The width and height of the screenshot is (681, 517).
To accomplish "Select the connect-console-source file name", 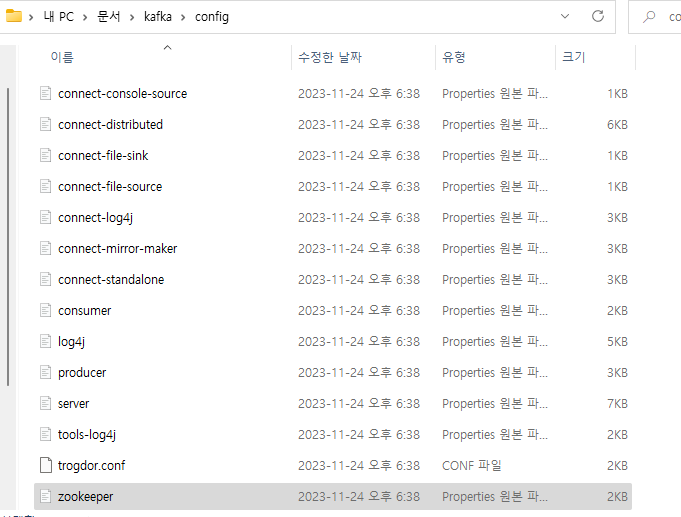I will pyautogui.click(x=122, y=94).
